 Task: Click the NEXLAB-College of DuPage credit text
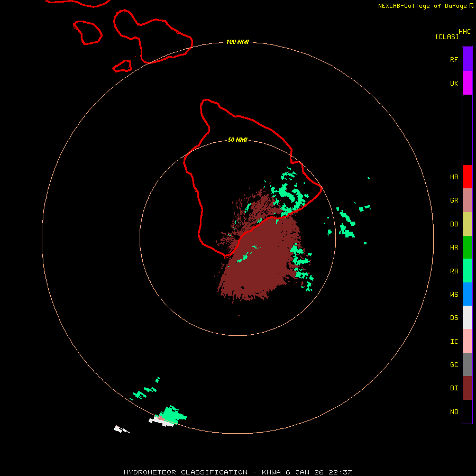click(x=422, y=6)
